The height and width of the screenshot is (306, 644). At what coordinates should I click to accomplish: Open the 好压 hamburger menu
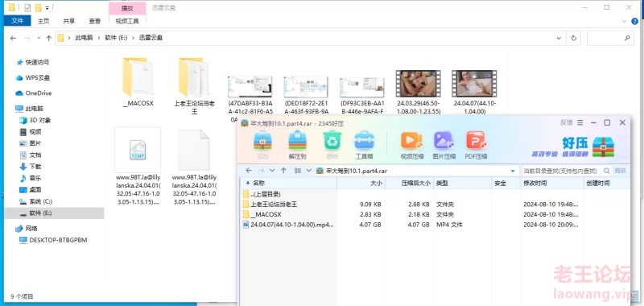tap(580, 123)
